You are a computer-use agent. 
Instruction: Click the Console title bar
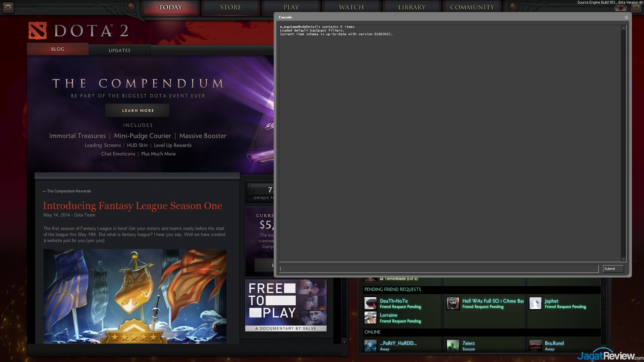coord(449,17)
